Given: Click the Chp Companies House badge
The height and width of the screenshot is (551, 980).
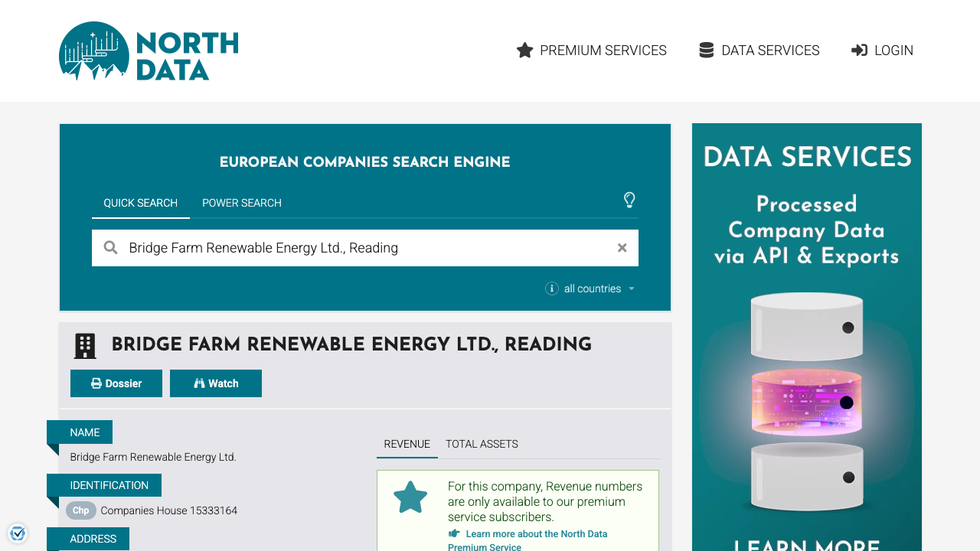Looking at the screenshot, I should click(80, 510).
